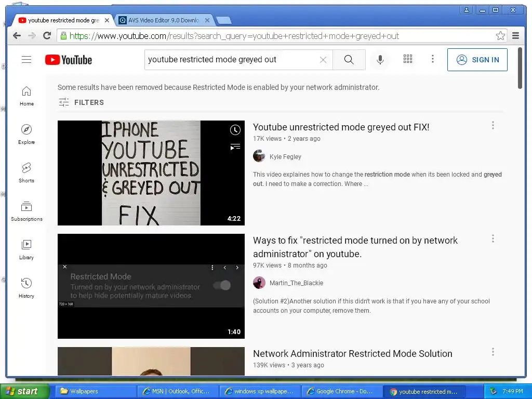The image size is (532, 399).
Task: Start voice search with microphone icon
Action: 380,60
